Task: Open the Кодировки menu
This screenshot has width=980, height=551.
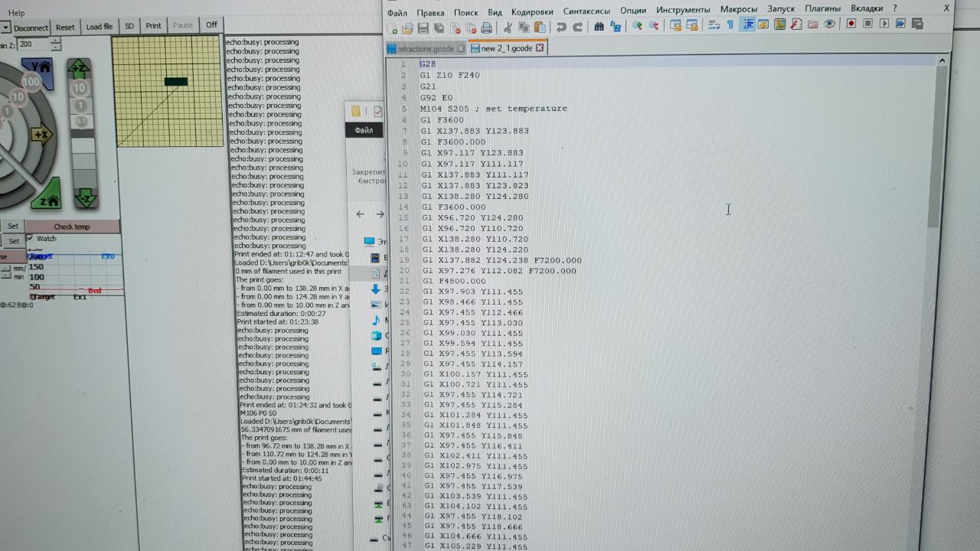Action: tap(532, 11)
